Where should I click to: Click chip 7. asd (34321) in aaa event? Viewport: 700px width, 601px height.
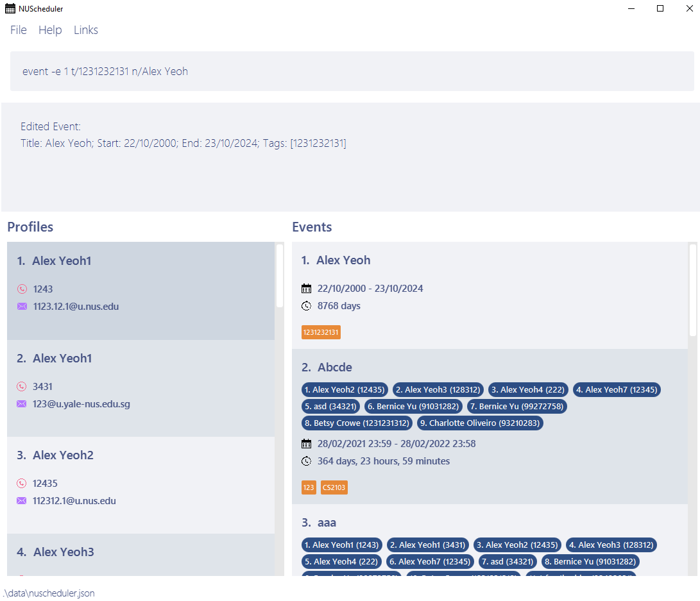tap(508, 562)
